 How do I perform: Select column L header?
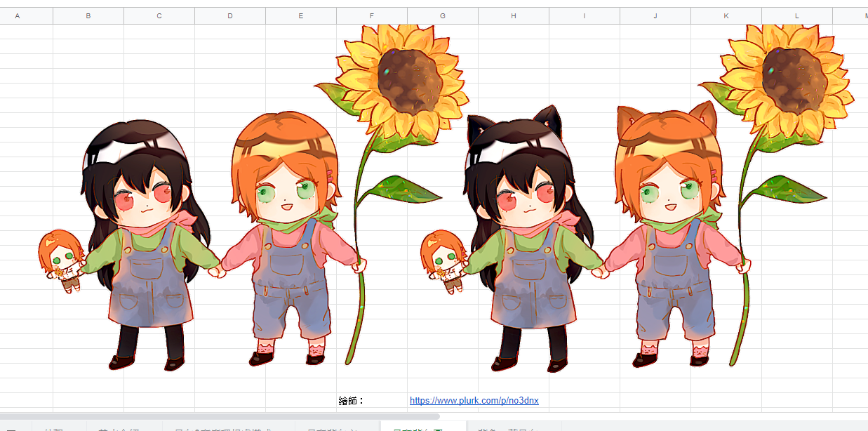pyautogui.click(x=797, y=15)
